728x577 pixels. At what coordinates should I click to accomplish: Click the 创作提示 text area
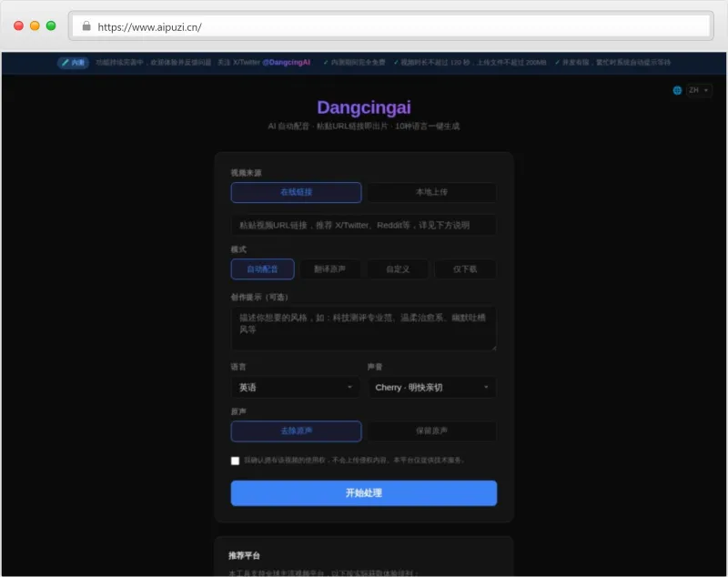pos(363,328)
